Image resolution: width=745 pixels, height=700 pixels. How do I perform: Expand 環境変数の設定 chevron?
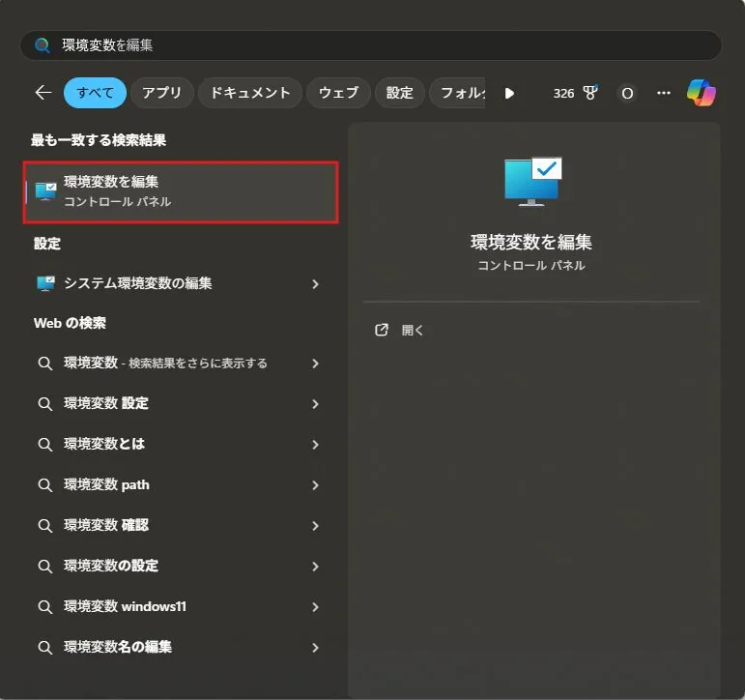315,566
